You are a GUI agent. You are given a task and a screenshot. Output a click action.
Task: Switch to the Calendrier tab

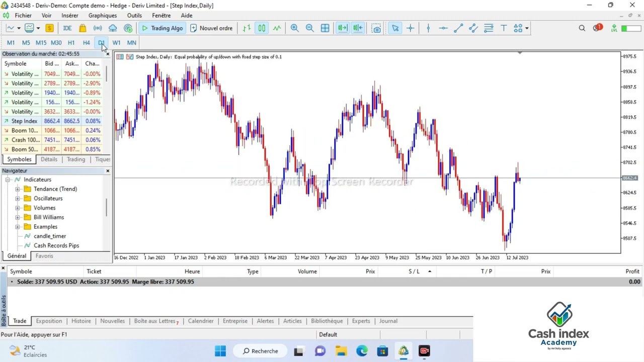[x=201, y=321]
